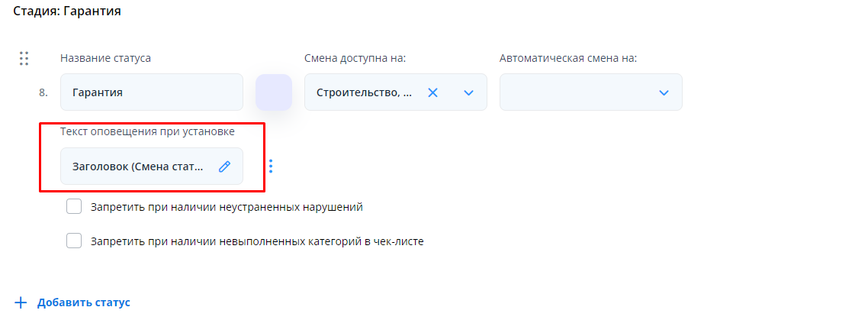The height and width of the screenshot is (320, 868).
Task: Click the pencil icon to edit notification text
Action: pos(224,166)
